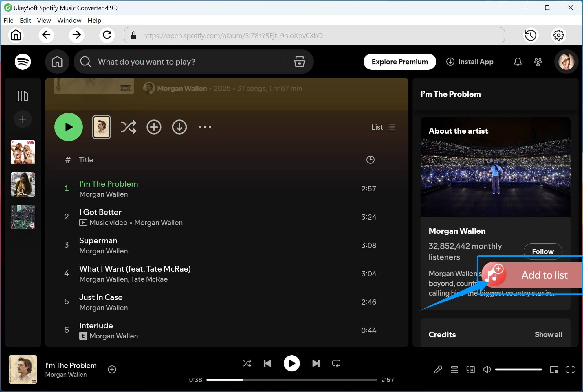Screen dimensions: 583x392
Task: Open the album three-dots more options
Action: point(205,127)
